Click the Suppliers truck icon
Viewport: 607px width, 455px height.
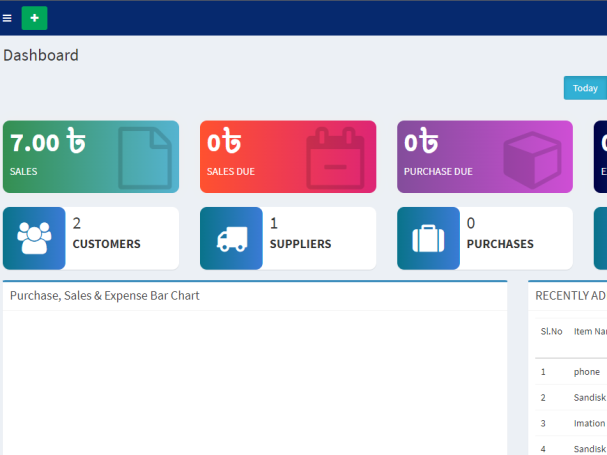[x=232, y=238]
